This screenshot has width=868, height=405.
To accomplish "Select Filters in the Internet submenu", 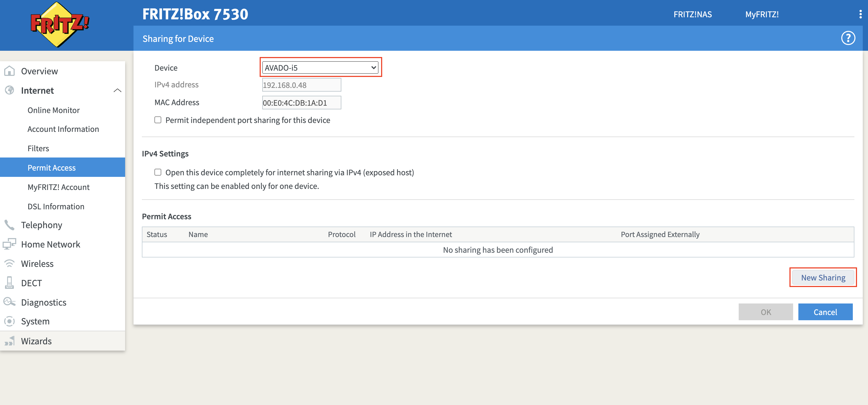I will [x=38, y=148].
